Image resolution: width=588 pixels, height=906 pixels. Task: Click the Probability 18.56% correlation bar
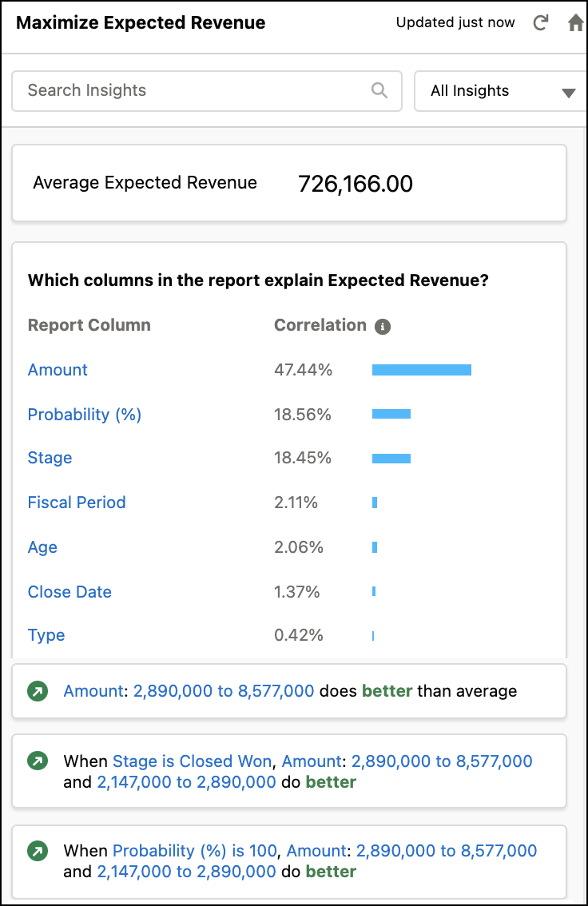coord(391,414)
